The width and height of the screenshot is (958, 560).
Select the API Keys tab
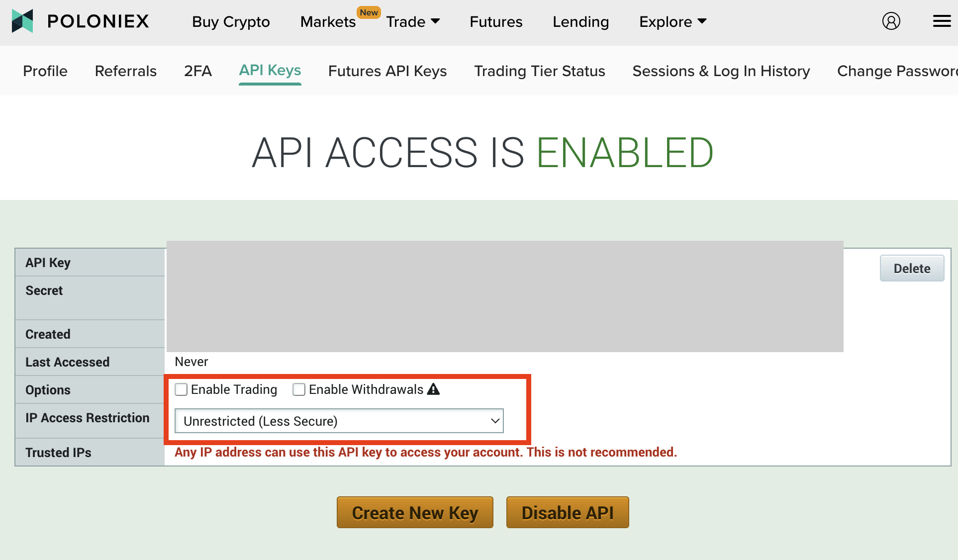point(270,71)
